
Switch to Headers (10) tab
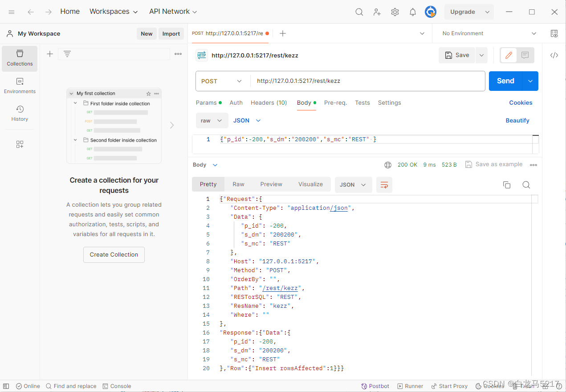click(x=269, y=102)
